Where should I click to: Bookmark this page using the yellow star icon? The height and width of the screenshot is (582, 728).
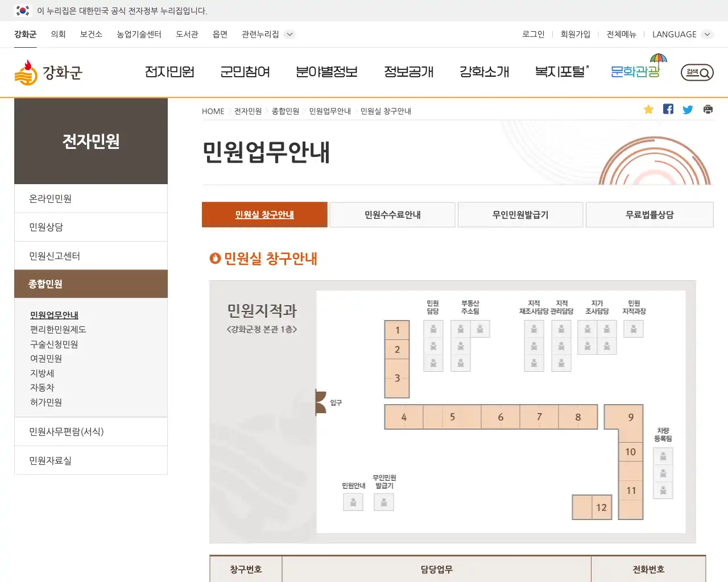(x=648, y=109)
